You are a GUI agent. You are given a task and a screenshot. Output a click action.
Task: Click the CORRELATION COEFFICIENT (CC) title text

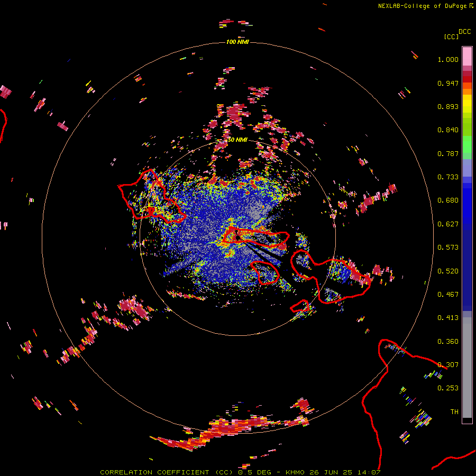click(167, 472)
